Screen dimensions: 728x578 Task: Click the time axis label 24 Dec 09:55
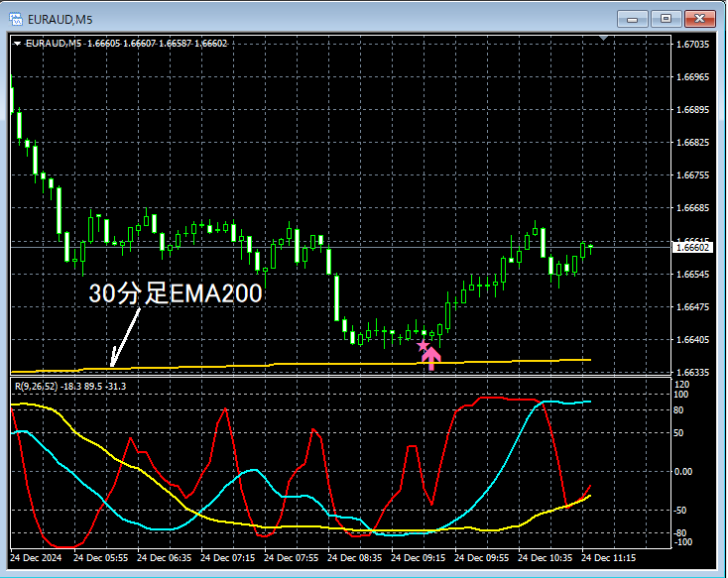coord(481,557)
